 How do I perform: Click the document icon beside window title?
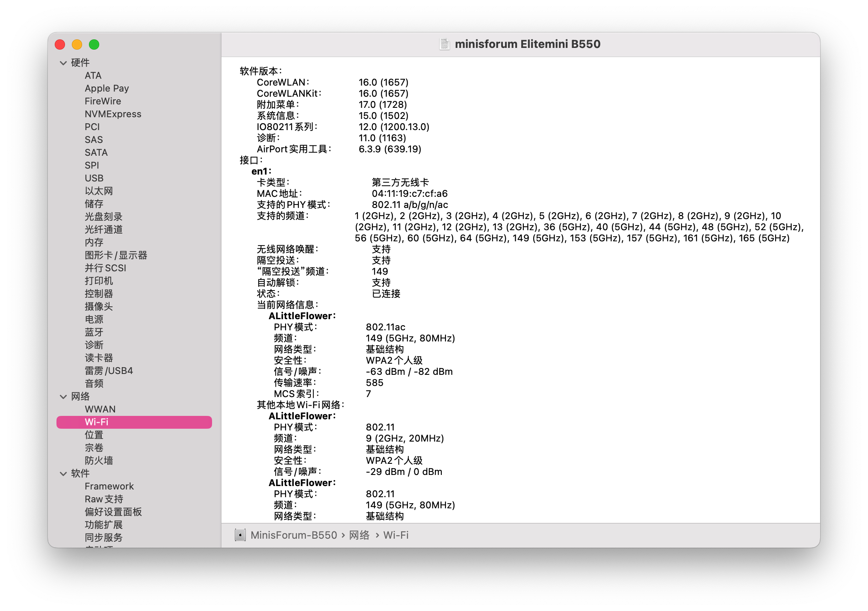pyautogui.click(x=445, y=44)
